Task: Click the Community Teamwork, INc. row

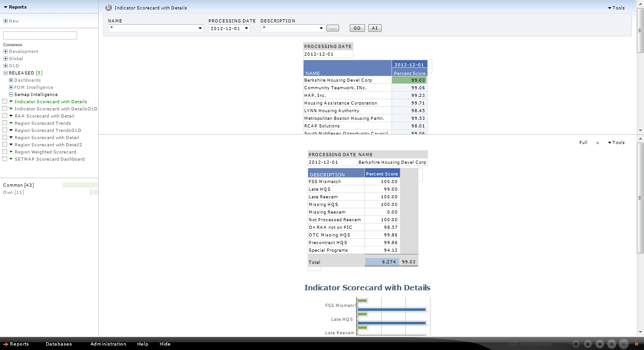Action: (x=365, y=88)
